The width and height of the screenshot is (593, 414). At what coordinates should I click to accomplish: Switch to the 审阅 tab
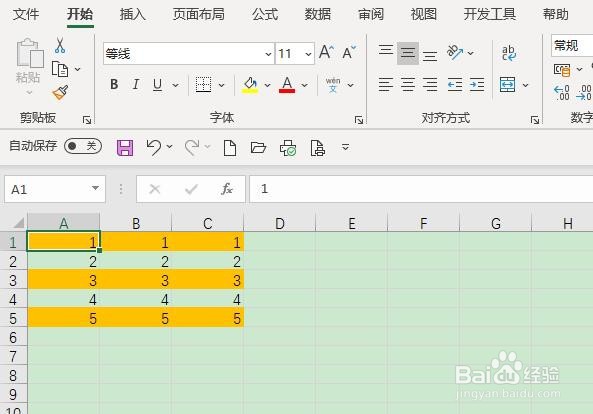coord(371,14)
